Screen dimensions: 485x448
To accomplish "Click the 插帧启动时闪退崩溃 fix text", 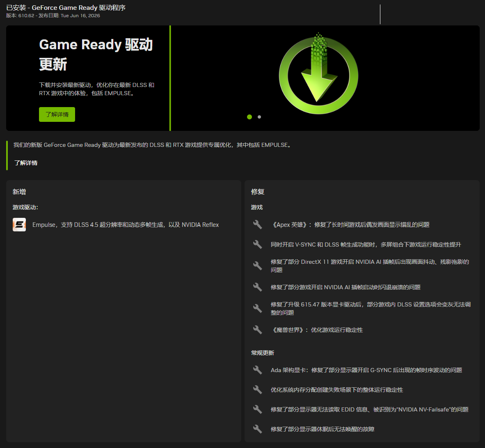I will [x=345, y=287].
